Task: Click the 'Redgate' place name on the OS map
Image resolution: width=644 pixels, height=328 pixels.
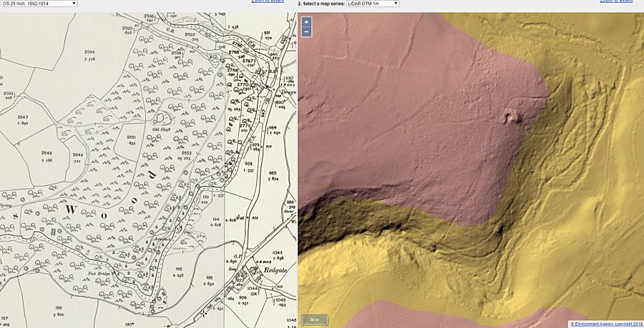Action: pyautogui.click(x=275, y=271)
